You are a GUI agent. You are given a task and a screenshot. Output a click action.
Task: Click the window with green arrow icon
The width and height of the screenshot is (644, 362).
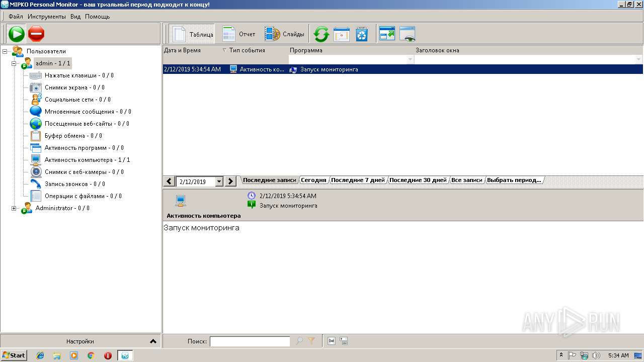click(387, 34)
